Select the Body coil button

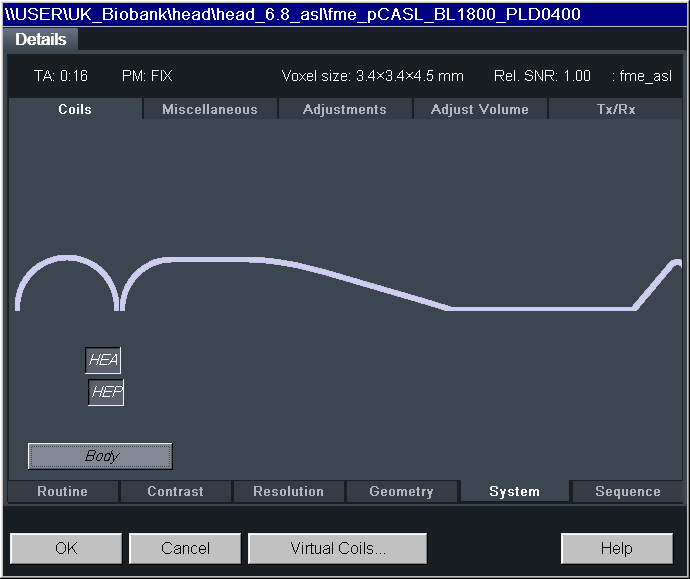(100, 456)
